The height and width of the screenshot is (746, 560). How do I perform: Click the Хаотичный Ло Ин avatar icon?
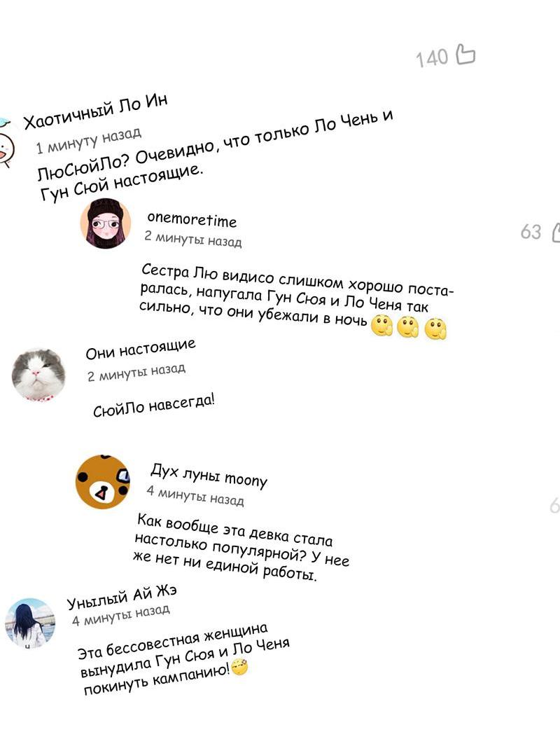pos(6,143)
